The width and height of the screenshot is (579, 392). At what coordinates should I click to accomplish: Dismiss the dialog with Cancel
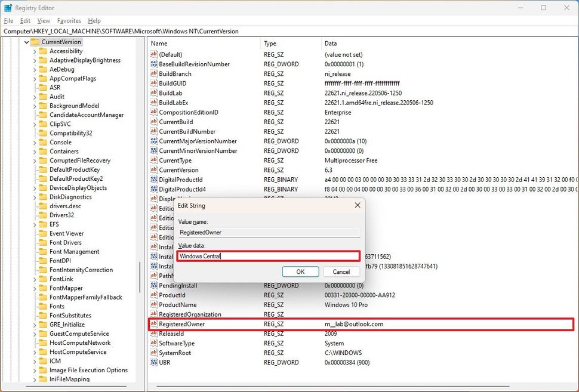click(341, 271)
